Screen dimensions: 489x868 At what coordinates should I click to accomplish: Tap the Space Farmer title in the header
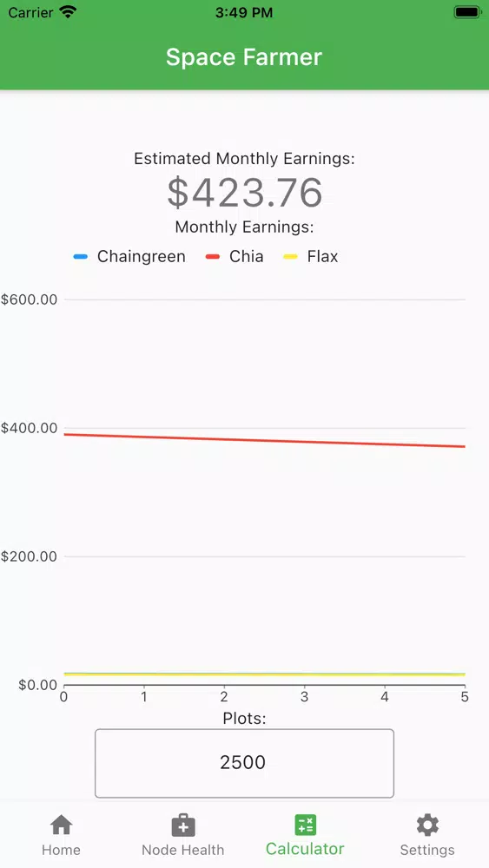click(244, 57)
